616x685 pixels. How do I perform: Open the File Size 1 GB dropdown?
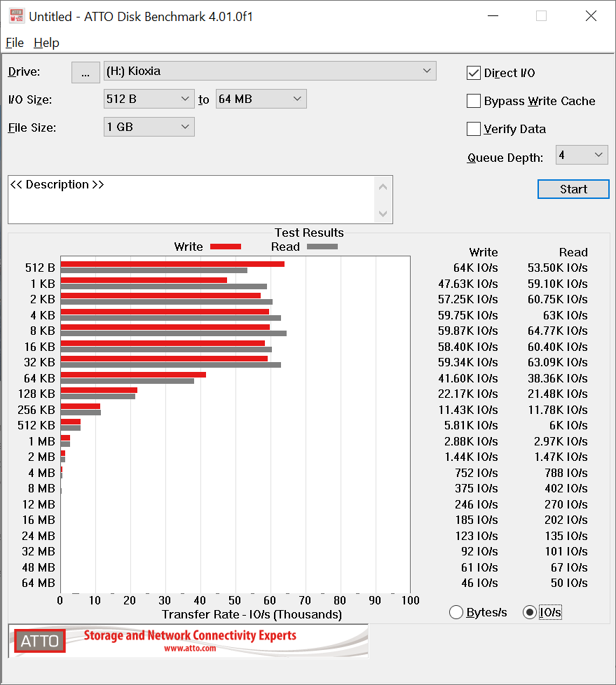point(149,127)
